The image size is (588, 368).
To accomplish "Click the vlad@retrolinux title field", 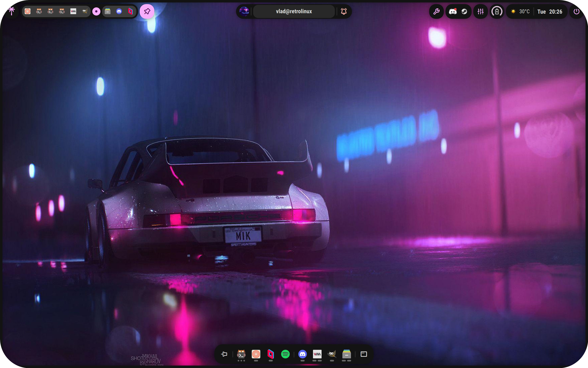I will coord(294,11).
